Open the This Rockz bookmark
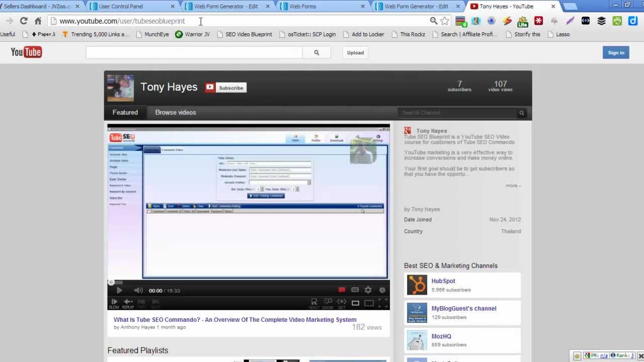The width and height of the screenshot is (644, 362). (x=408, y=34)
